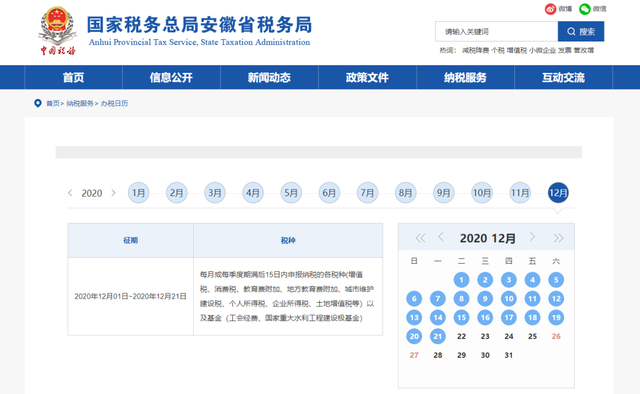Select the 12月 month bubble

click(x=558, y=193)
